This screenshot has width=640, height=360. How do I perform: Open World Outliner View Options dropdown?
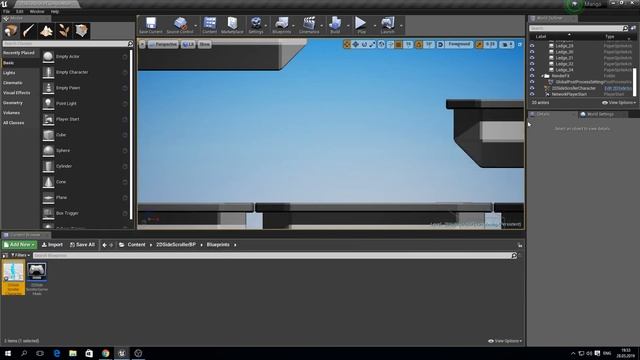pos(618,102)
